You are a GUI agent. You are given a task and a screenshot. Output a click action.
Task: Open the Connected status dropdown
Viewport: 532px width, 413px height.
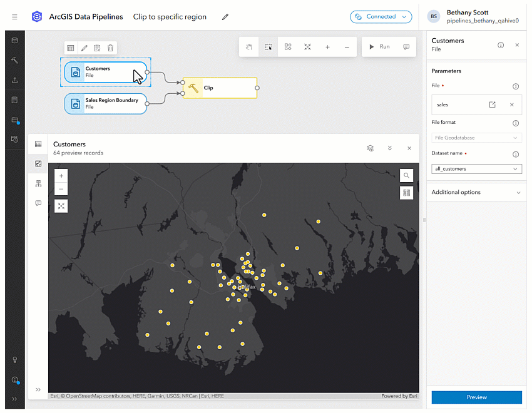[381, 17]
